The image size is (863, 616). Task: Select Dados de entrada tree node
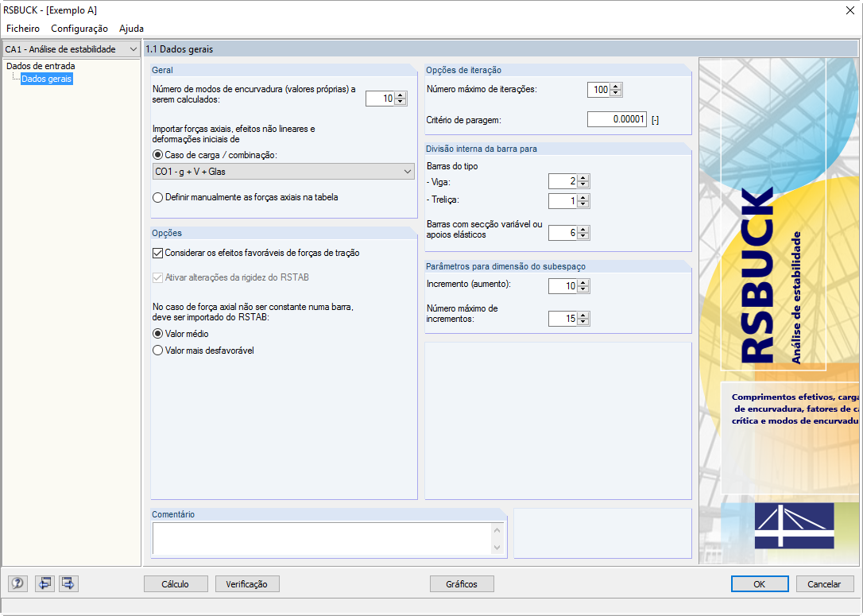point(41,66)
